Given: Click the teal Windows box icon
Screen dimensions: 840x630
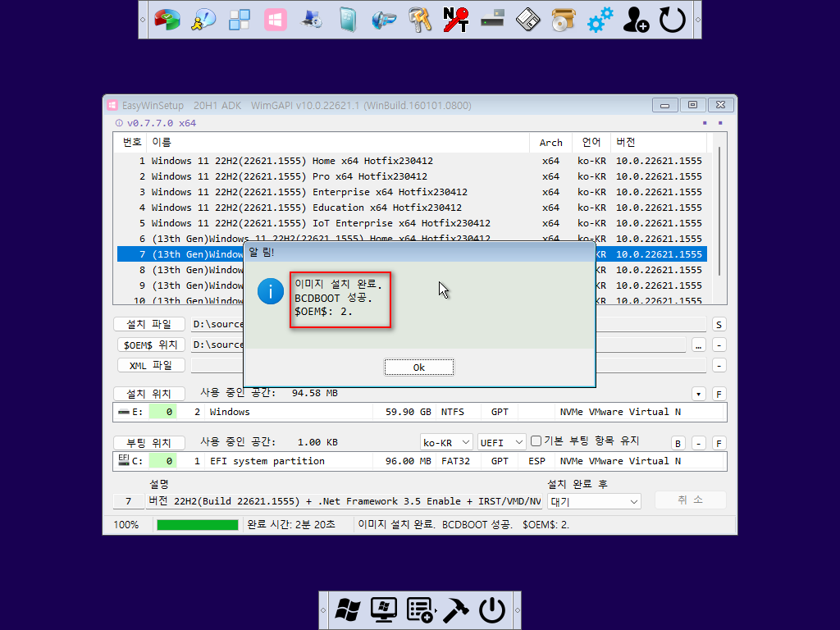Looking at the screenshot, I should 348,20.
